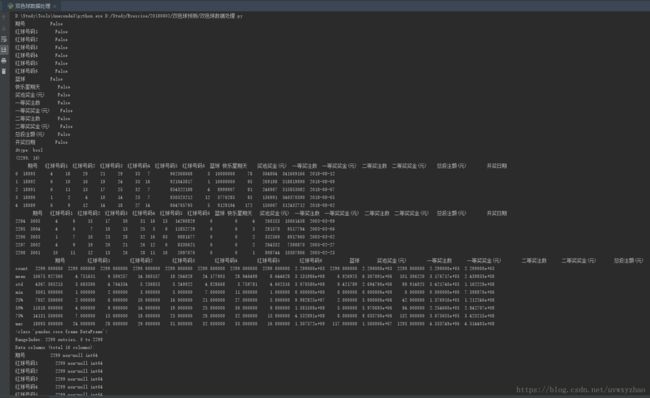
Task: Click the 'Data columns' total output line
Action: tap(54, 347)
